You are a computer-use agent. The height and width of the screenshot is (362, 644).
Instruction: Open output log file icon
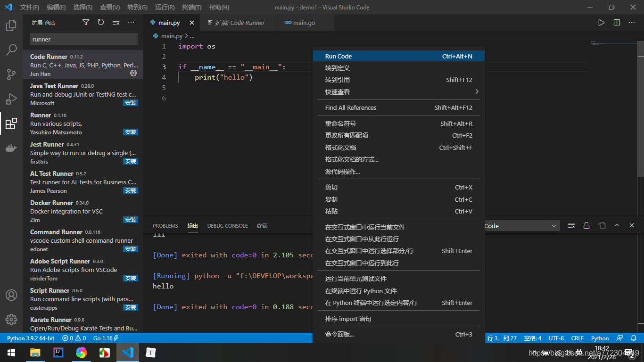click(602, 225)
